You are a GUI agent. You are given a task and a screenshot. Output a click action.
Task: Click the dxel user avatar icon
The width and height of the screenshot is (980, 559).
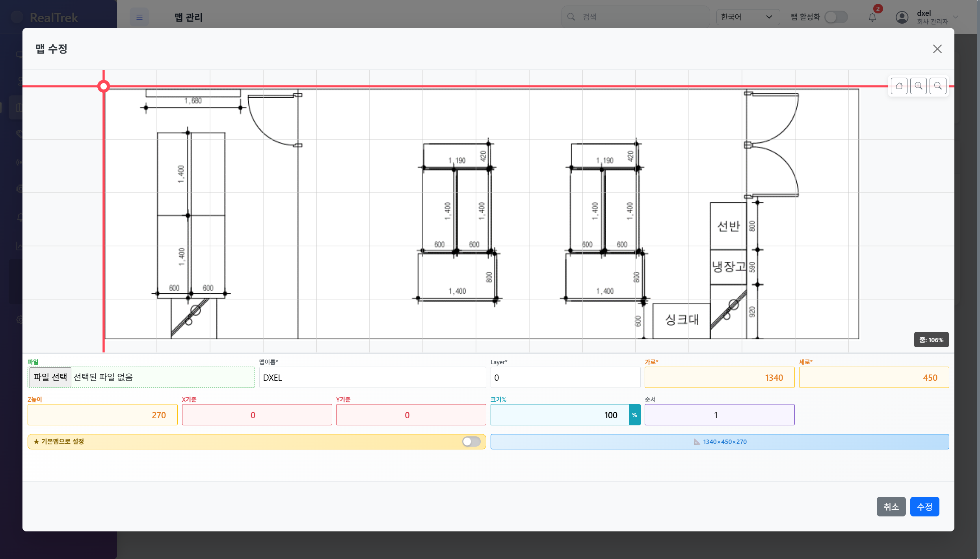point(902,17)
